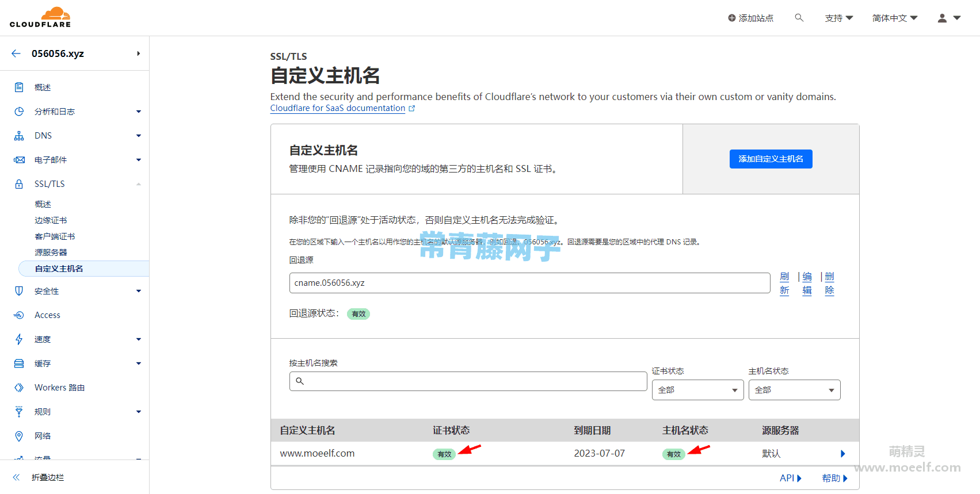Click the SSL/TLS lock icon
The image size is (980, 494).
pos(19,184)
